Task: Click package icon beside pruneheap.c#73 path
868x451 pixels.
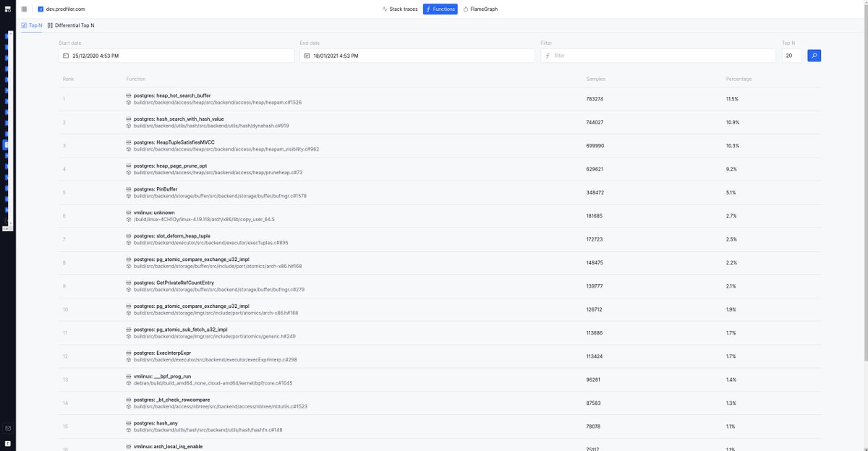Action: coord(129,173)
